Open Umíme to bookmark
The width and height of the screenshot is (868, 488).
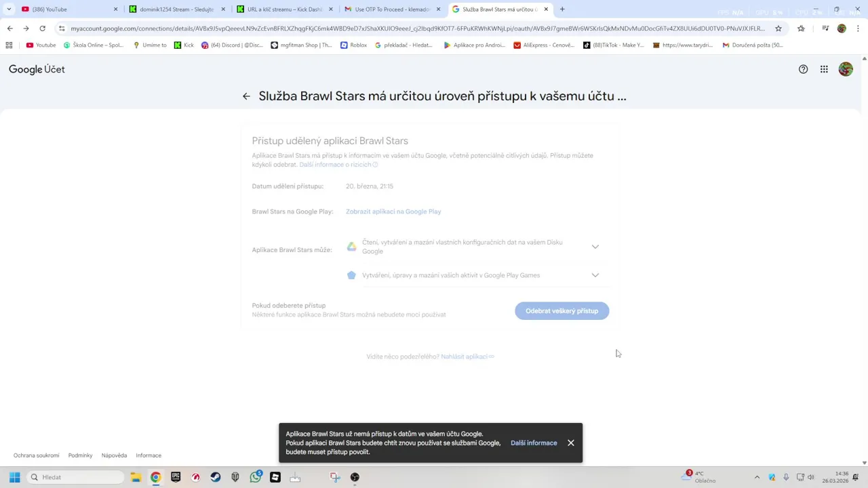[149, 45]
